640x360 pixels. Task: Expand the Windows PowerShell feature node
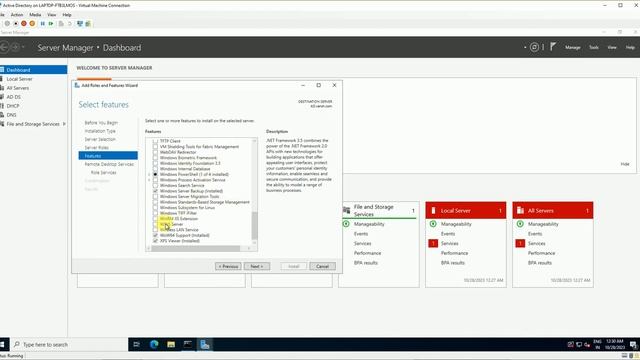pos(149,174)
